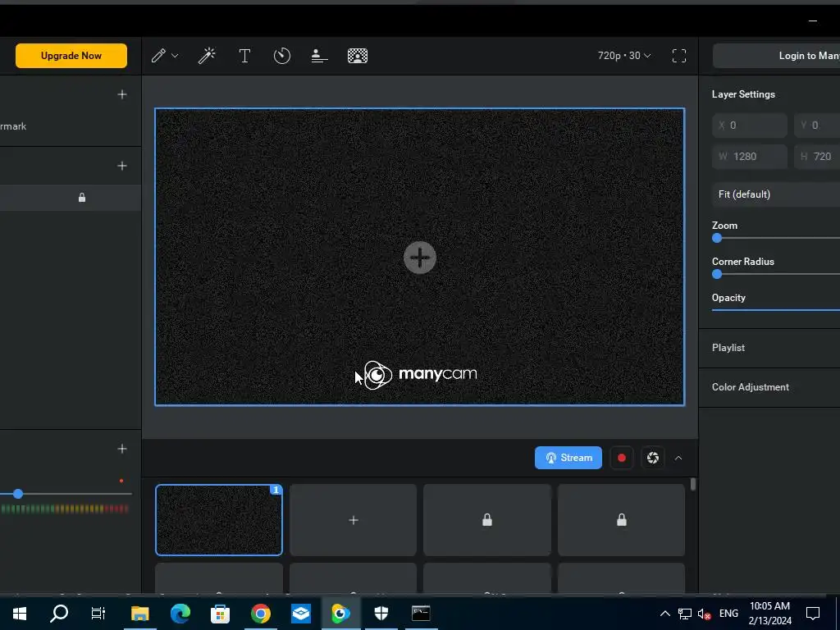The image size is (840, 630).
Task: Click the lock icon in layer row
Action: click(x=82, y=198)
